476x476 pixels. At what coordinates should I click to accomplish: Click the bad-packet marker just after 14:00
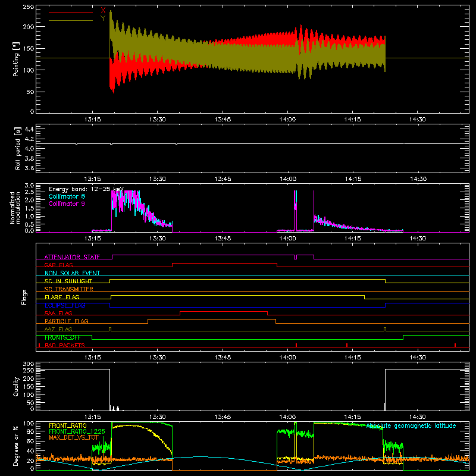pos(296,345)
